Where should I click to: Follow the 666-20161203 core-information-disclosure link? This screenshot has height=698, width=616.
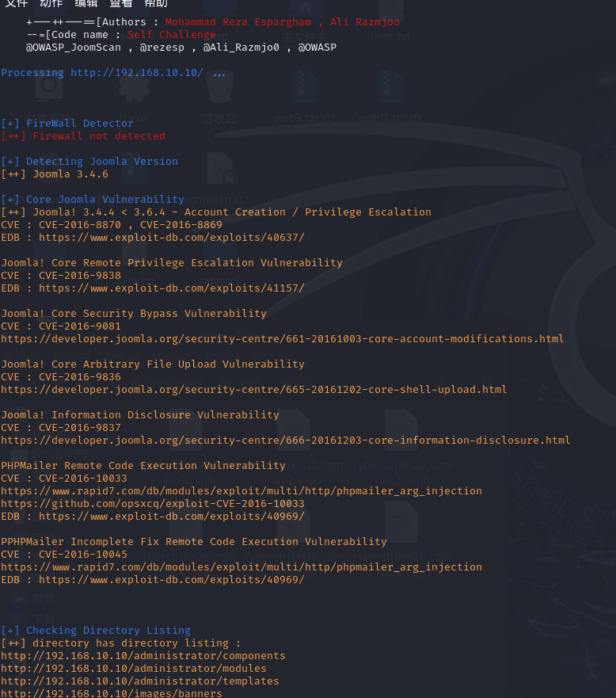285,441
